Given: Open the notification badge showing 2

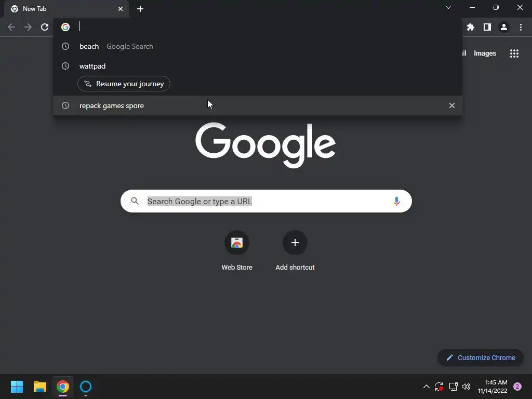Looking at the screenshot, I should coord(517,387).
